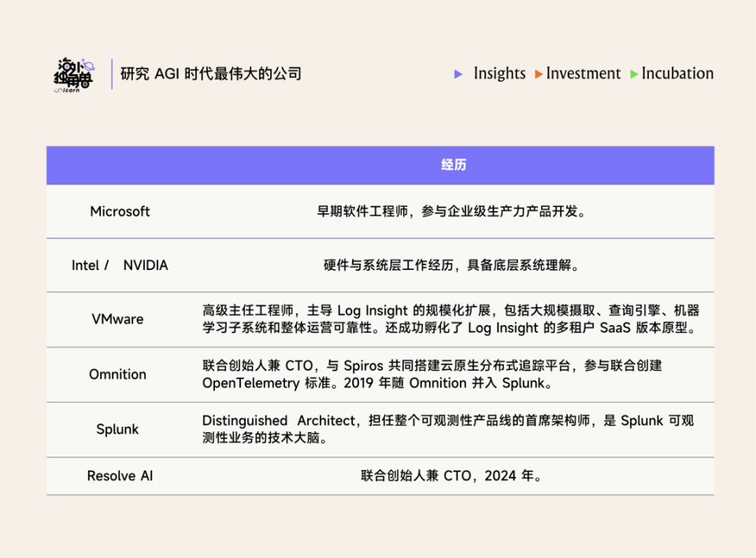Click the header text 研究 AGI 时代最伟大的公司
The height and width of the screenshot is (558, 756).
[x=211, y=74]
